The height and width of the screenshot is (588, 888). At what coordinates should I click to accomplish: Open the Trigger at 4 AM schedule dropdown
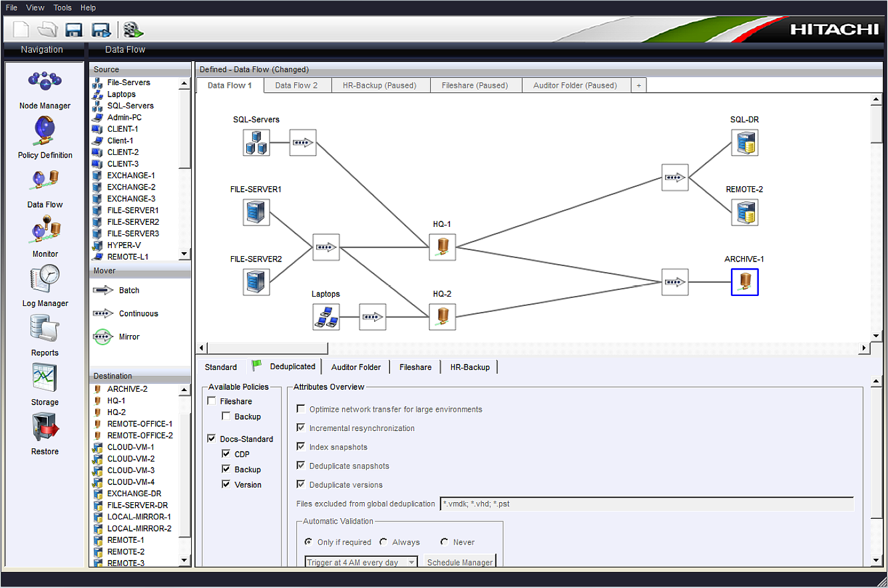tap(411, 562)
